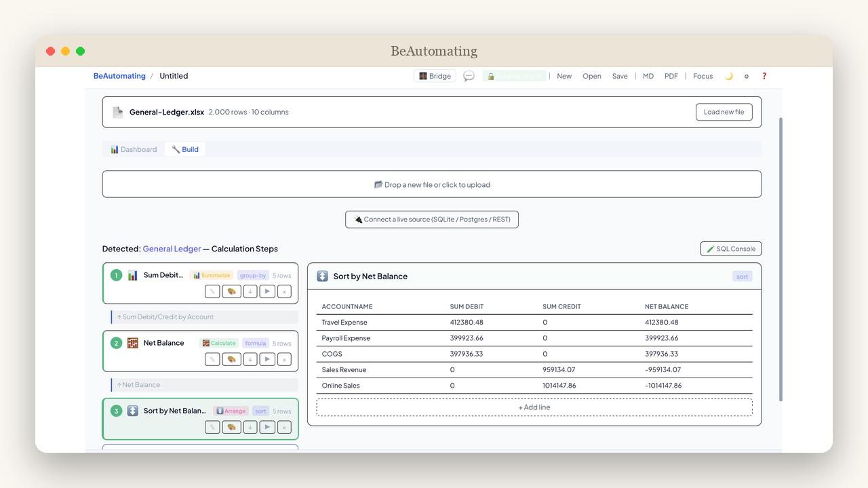Viewport: 868px width, 488px height.
Task: Select step 1 Sum Debit card
Action: pyautogui.click(x=200, y=283)
